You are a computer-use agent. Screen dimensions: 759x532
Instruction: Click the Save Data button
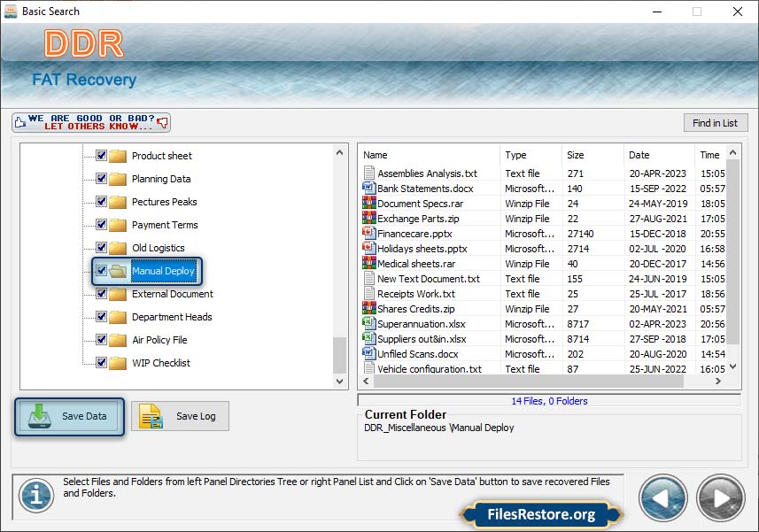tap(70, 416)
